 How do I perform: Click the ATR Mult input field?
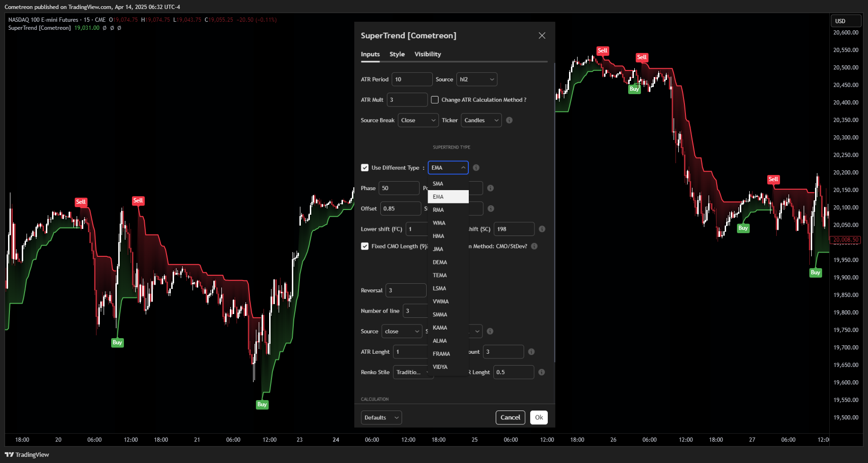click(407, 100)
